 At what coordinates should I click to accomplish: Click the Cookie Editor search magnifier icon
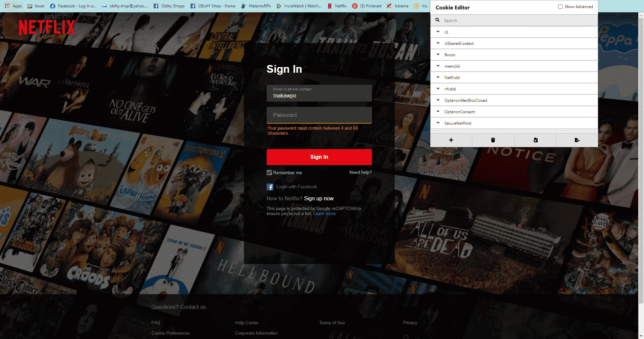pyautogui.click(x=437, y=20)
